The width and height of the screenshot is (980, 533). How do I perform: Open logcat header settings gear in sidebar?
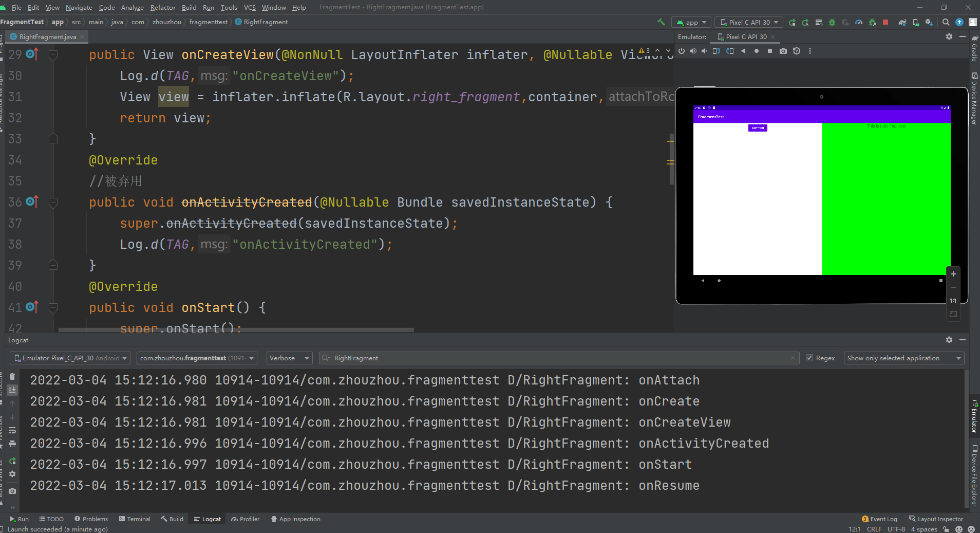(x=12, y=474)
